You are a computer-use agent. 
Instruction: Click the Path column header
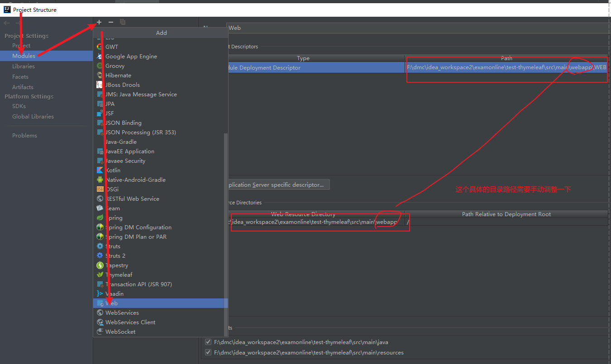[x=506, y=58]
